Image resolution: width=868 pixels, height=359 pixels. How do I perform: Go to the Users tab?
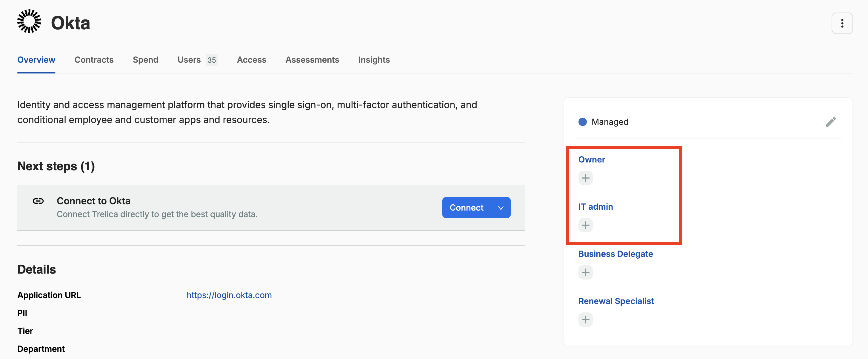pyautogui.click(x=189, y=60)
